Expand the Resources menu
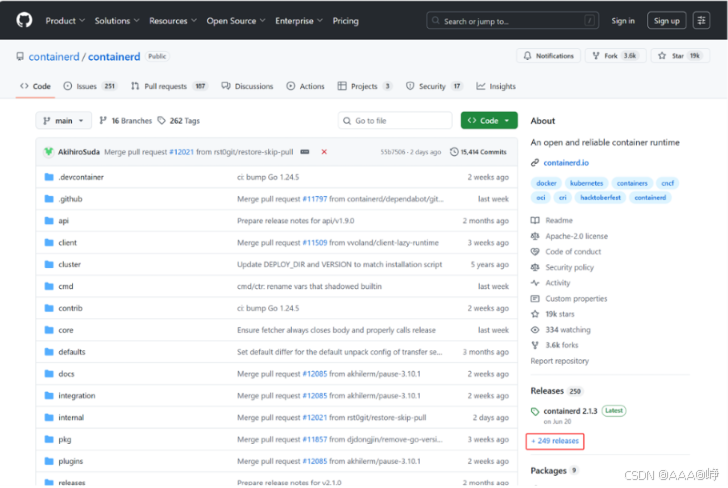The image size is (728, 488). 173,21
